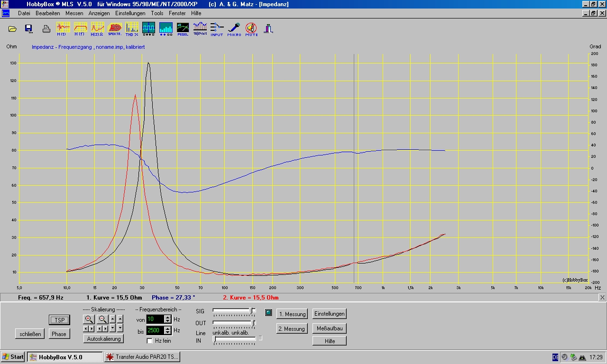The height and width of the screenshot is (364, 607).
Task: Print the graph via printer icon
Action: click(x=46, y=29)
